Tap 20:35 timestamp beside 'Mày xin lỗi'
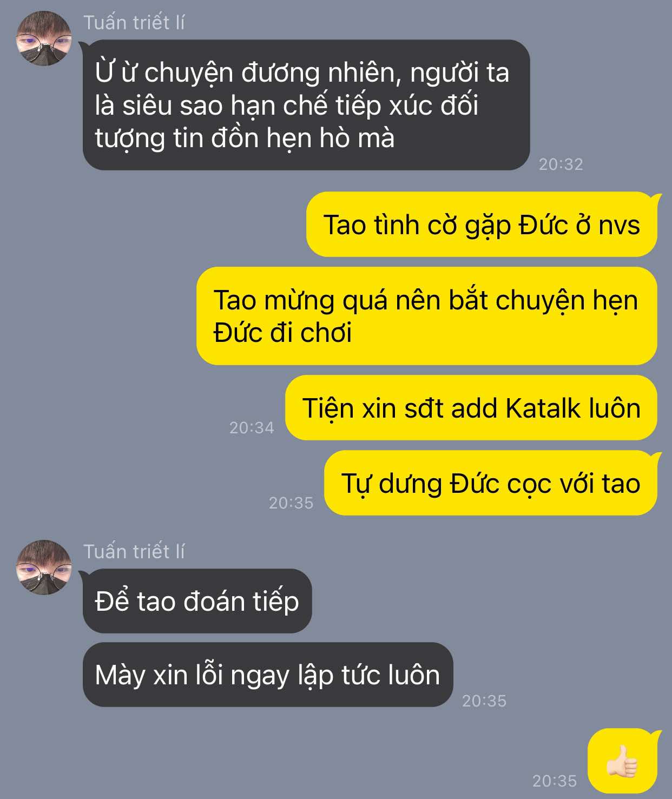This screenshot has height=799, width=672. [x=484, y=701]
